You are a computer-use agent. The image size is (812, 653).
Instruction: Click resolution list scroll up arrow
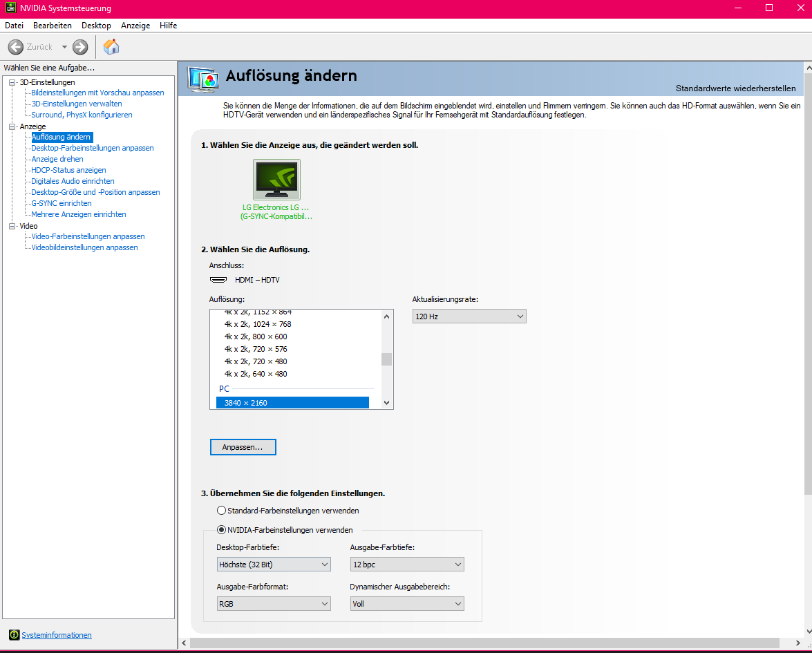point(386,316)
